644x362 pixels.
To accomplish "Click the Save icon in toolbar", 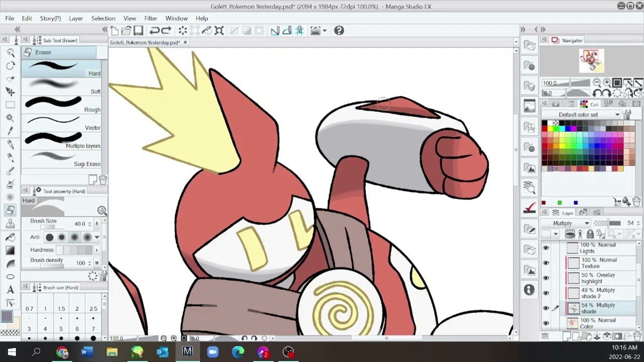I will click(x=138, y=31).
